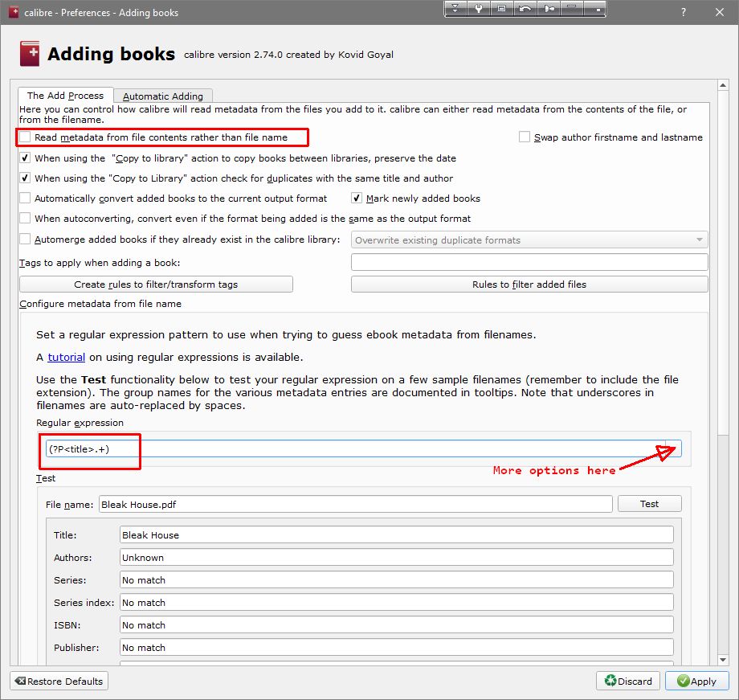Click the scrollbar up arrow

click(x=723, y=85)
